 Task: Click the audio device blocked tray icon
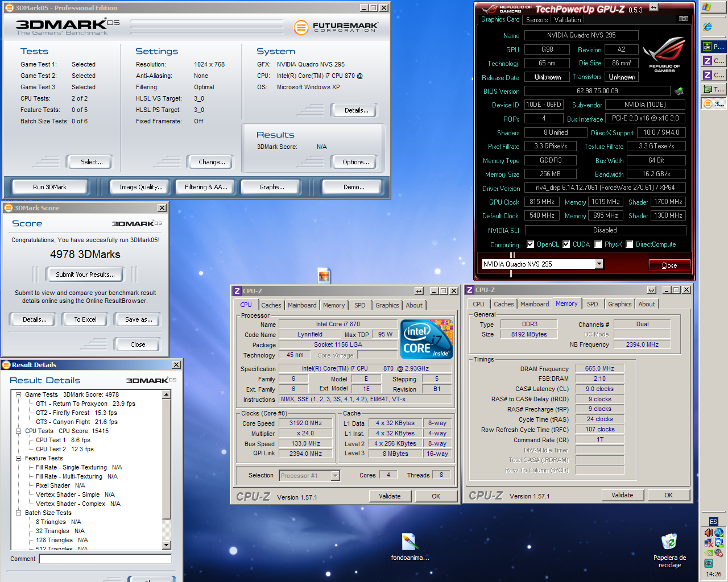(x=719, y=553)
